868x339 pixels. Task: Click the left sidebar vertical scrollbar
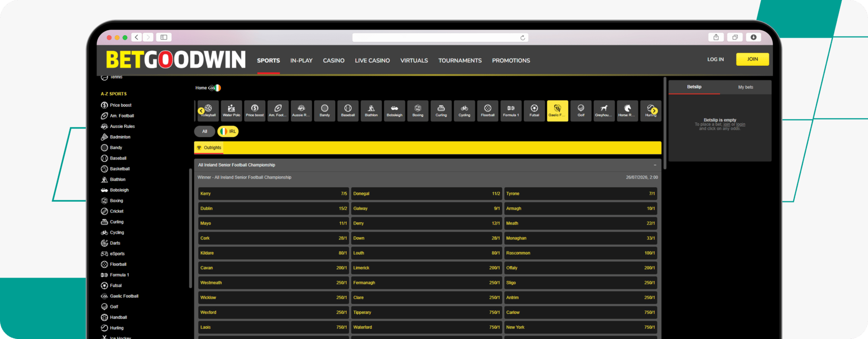pos(190,228)
